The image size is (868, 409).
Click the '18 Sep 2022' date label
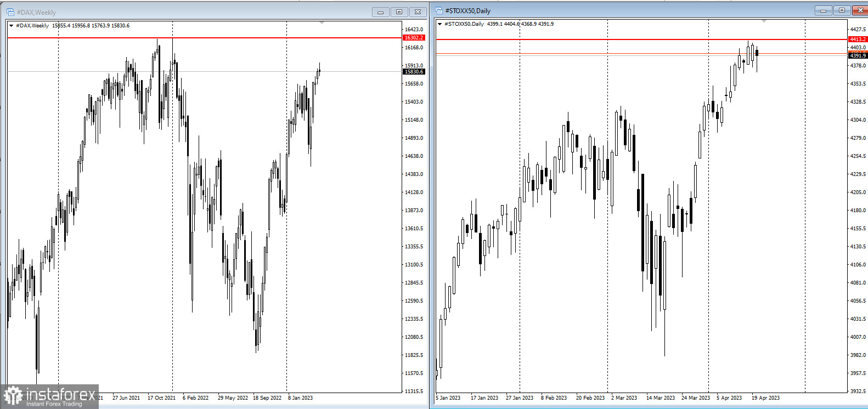point(267,398)
